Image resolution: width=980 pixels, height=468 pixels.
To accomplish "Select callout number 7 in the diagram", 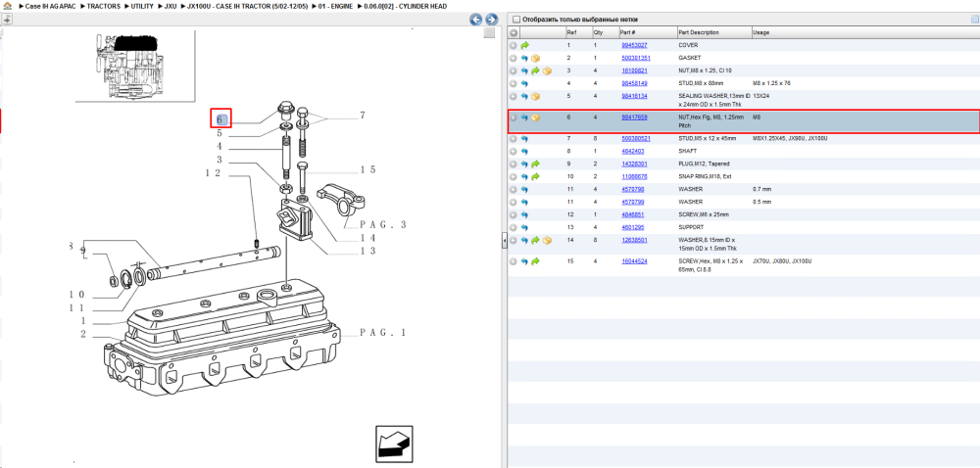I will click(362, 116).
